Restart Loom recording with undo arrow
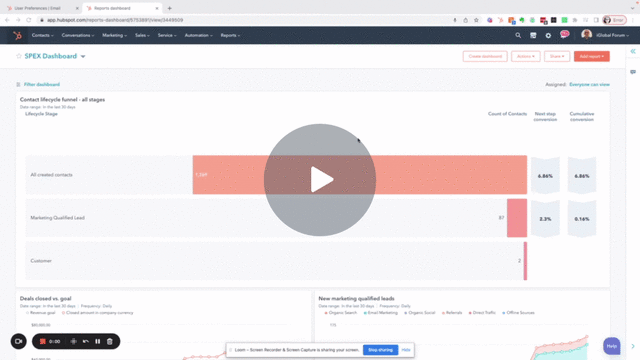640x360 pixels. (x=86, y=341)
